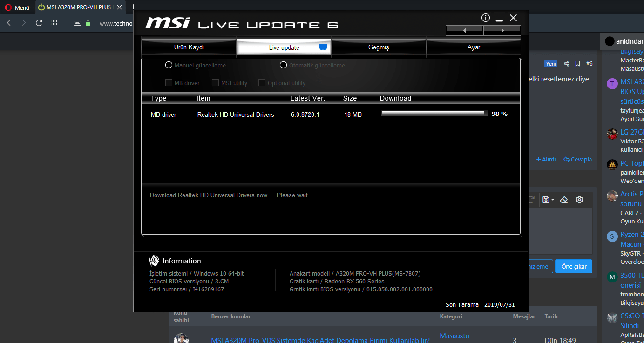Click the avatar beside Arctis thread
The image size is (644, 343).
coord(612,196)
